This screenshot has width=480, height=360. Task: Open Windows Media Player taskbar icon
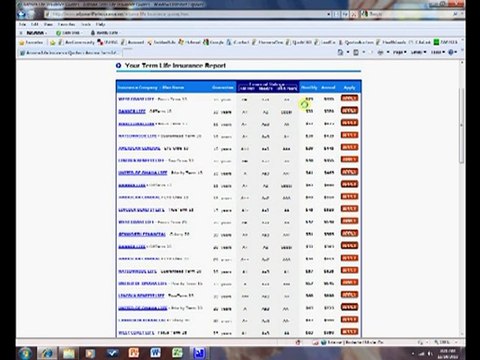click(x=90, y=353)
